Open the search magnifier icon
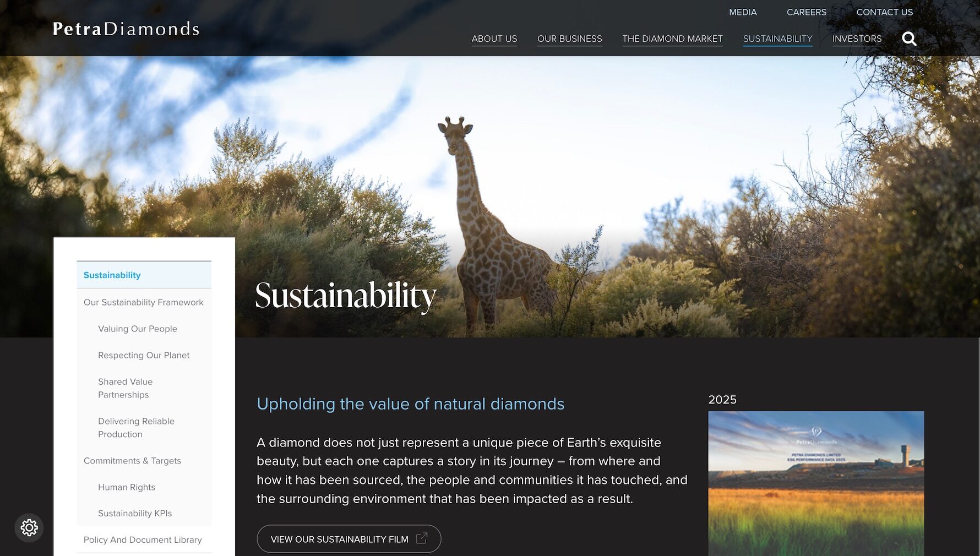The height and width of the screenshot is (556, 980). (x=909, y=39)
